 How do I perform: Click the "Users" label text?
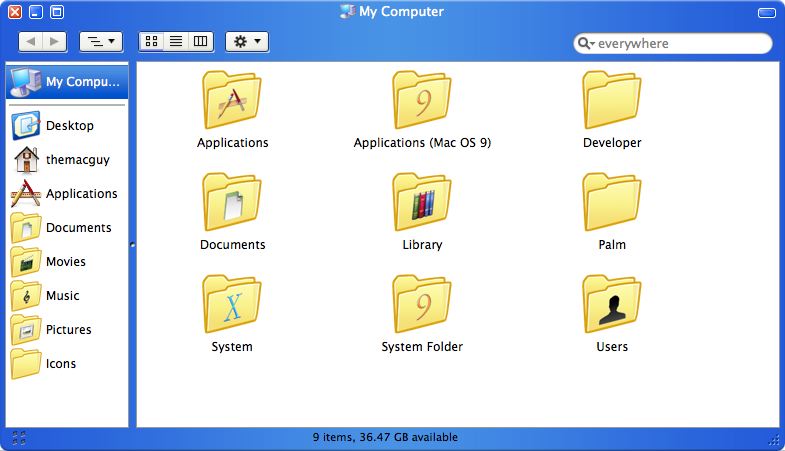(612, 347)
